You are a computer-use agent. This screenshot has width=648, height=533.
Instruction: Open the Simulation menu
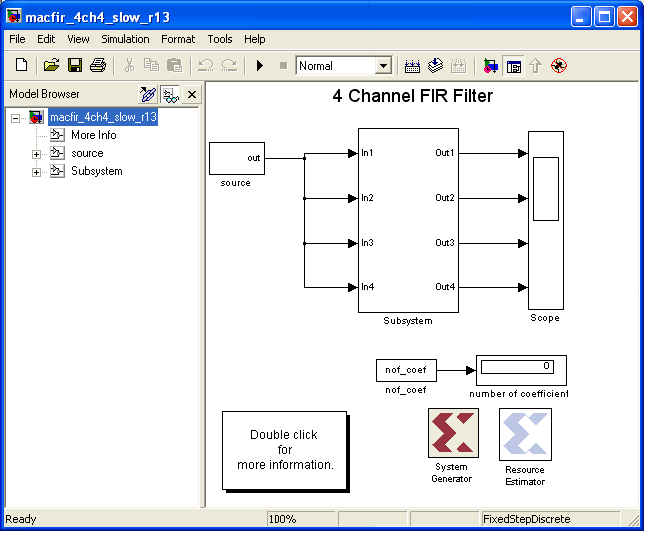coord(125,39)
